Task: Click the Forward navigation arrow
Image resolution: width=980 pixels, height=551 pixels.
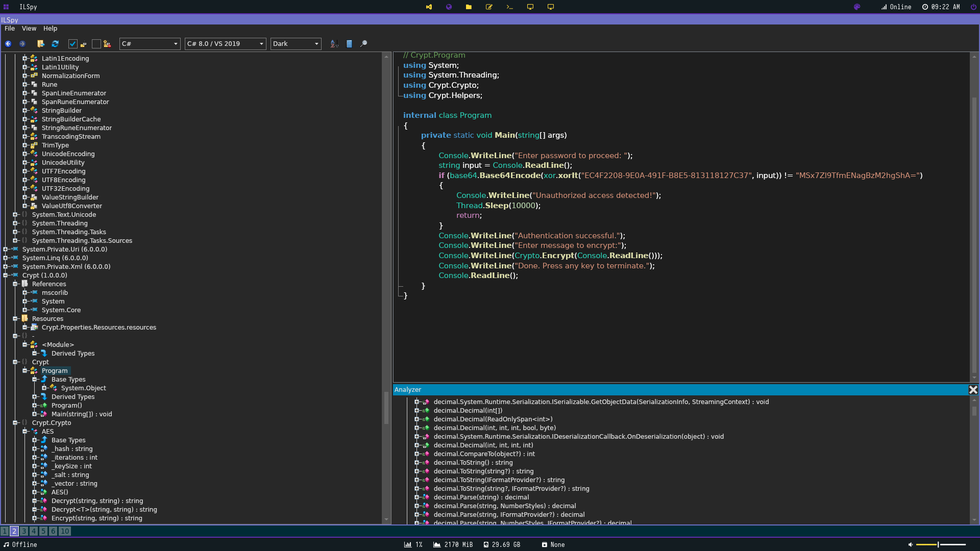Action: (22, 44)
